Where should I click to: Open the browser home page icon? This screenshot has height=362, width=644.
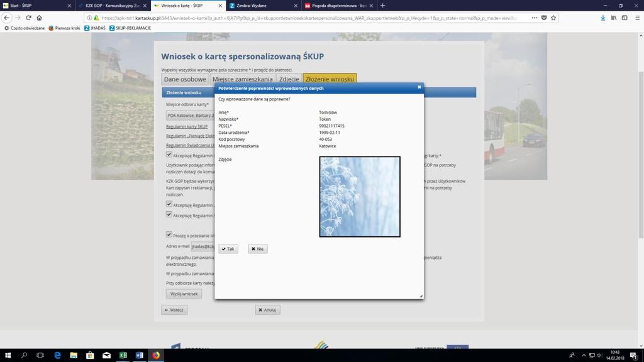(x=39, y=18)
